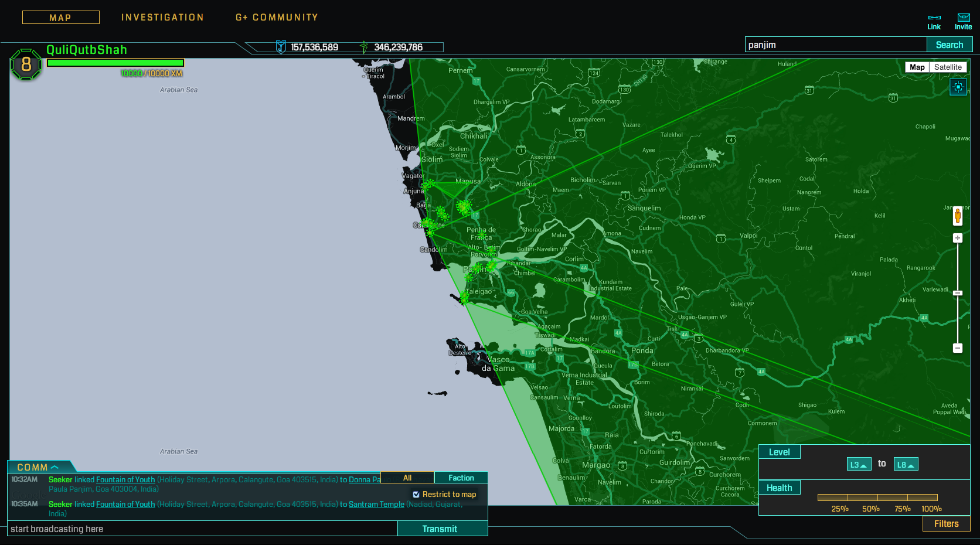Click the Resistance shield score icon

point(281,47)
